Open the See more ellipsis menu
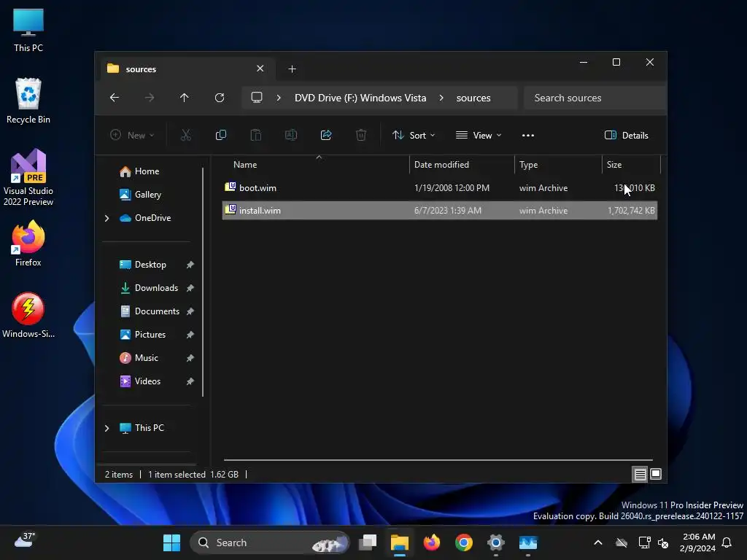This screenshot has width=747, height=560. click(528, 135)
